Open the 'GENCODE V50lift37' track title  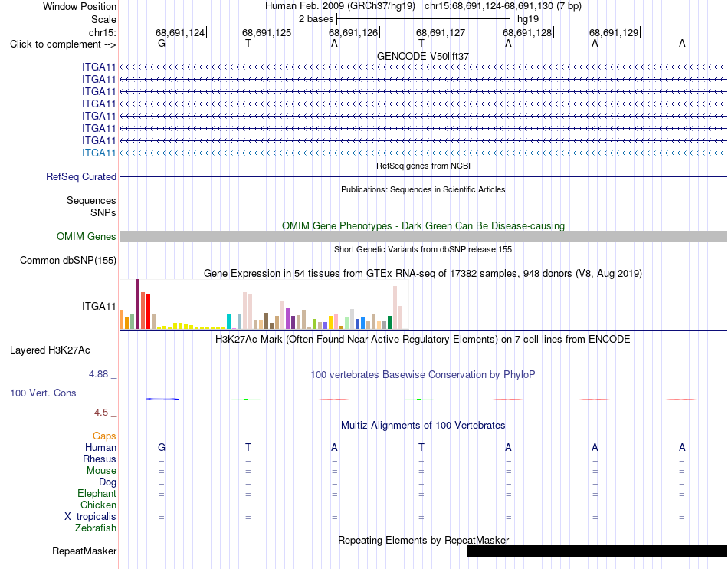(x=423, y=56)
